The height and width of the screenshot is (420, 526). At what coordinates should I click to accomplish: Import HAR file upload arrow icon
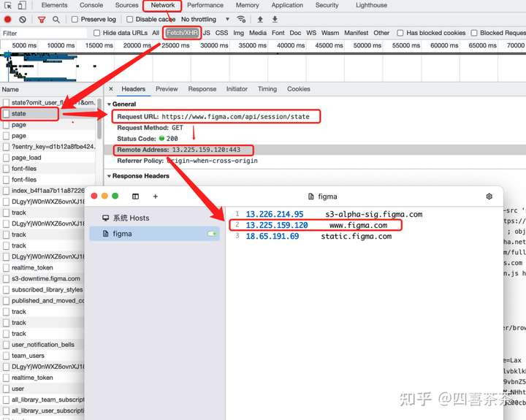coord(260,19)
